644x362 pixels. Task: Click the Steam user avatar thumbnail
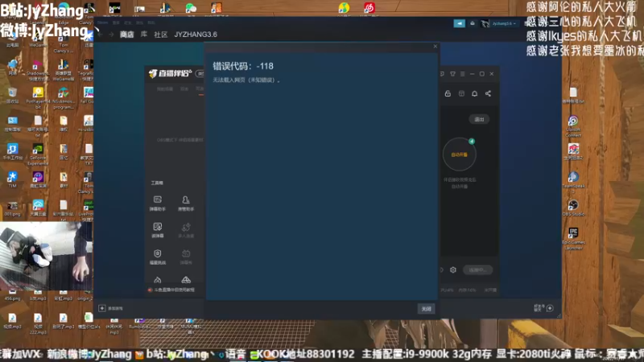485,23
